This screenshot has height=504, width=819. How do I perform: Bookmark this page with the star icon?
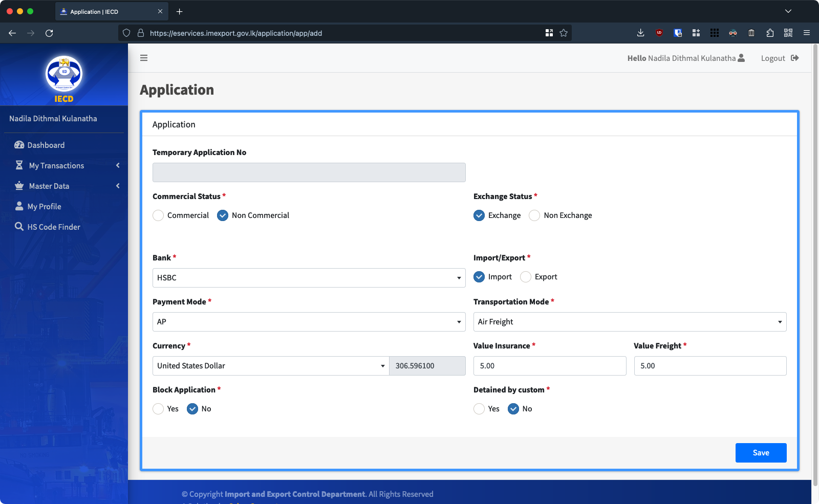coord(564,33)
